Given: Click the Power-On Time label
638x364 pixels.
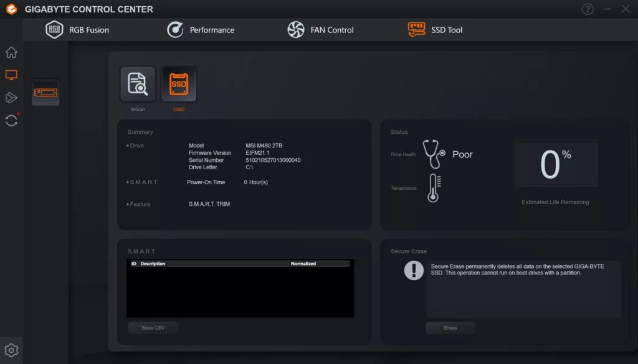Looking at the screenshot, I should [206, 182].
